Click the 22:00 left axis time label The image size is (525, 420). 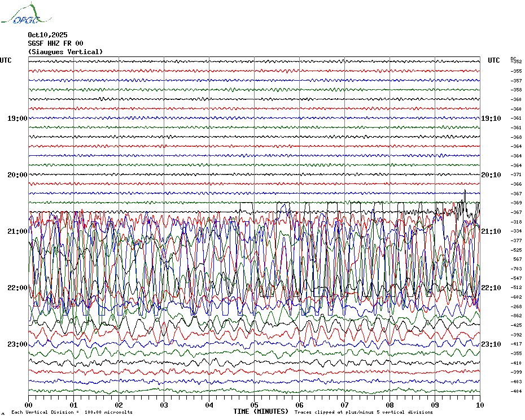pyautogui.click(x=17, y=288)
